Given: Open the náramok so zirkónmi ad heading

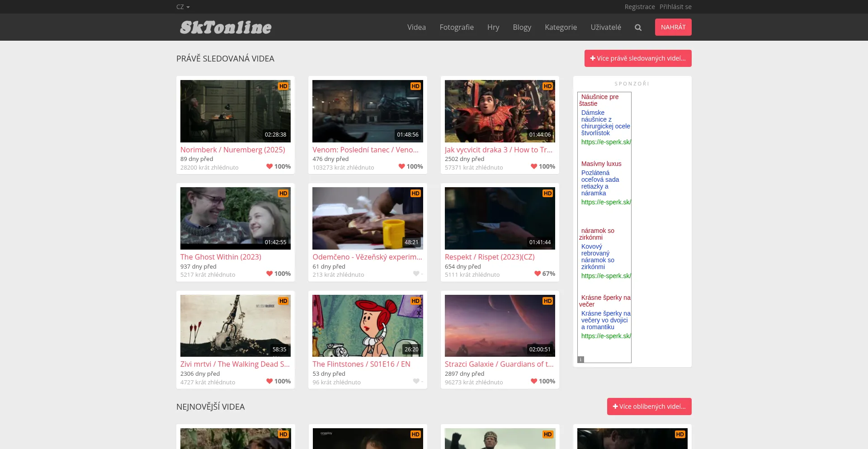Looking at the screenshot, I should [x=597, y=234].
